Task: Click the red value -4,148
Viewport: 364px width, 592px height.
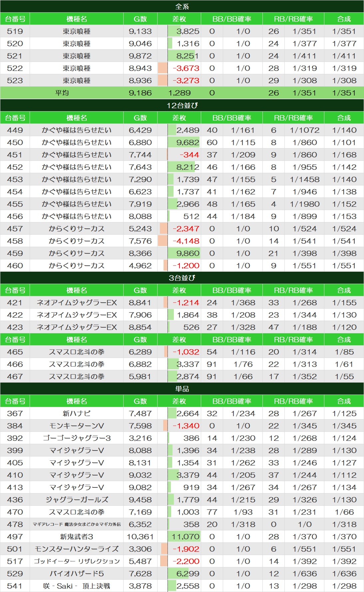Action: click(x=186, y=241)
